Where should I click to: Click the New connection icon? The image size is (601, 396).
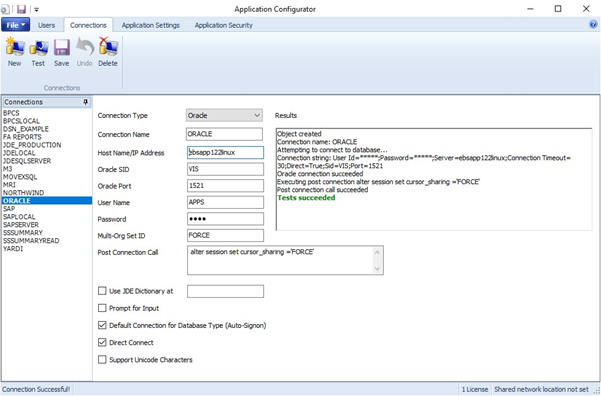coord(15,52)
